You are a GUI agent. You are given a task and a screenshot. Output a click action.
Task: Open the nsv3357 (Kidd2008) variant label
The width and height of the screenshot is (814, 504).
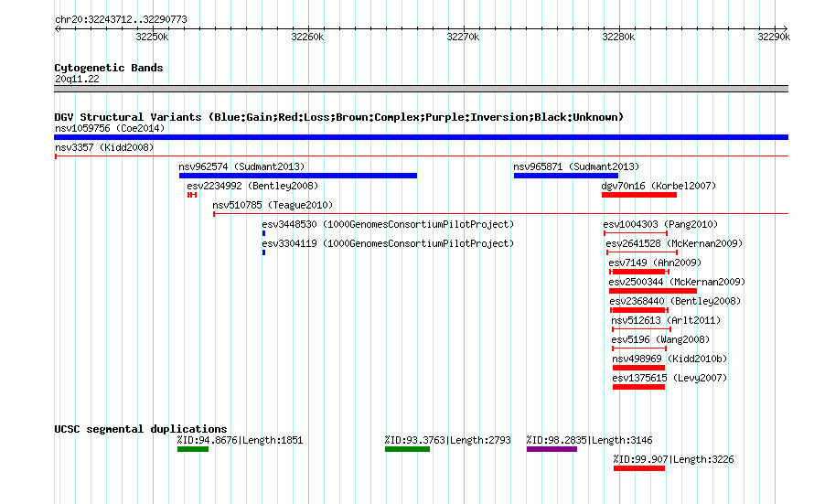104,147
